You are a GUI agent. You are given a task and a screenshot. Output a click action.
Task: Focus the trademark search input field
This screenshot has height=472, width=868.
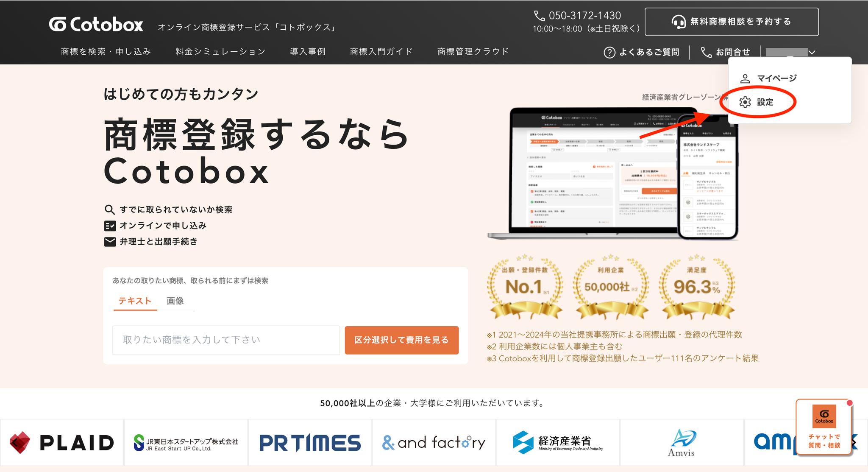click(226, 340)
